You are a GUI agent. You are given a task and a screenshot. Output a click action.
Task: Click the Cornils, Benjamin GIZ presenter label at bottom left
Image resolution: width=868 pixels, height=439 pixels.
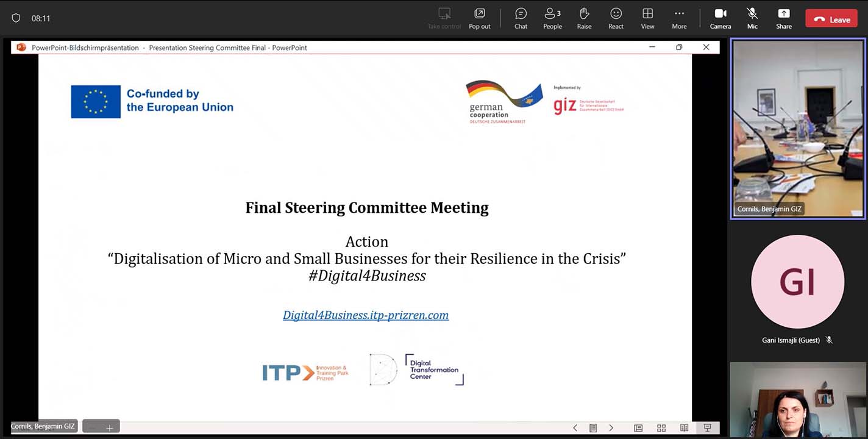pos(43,426)
